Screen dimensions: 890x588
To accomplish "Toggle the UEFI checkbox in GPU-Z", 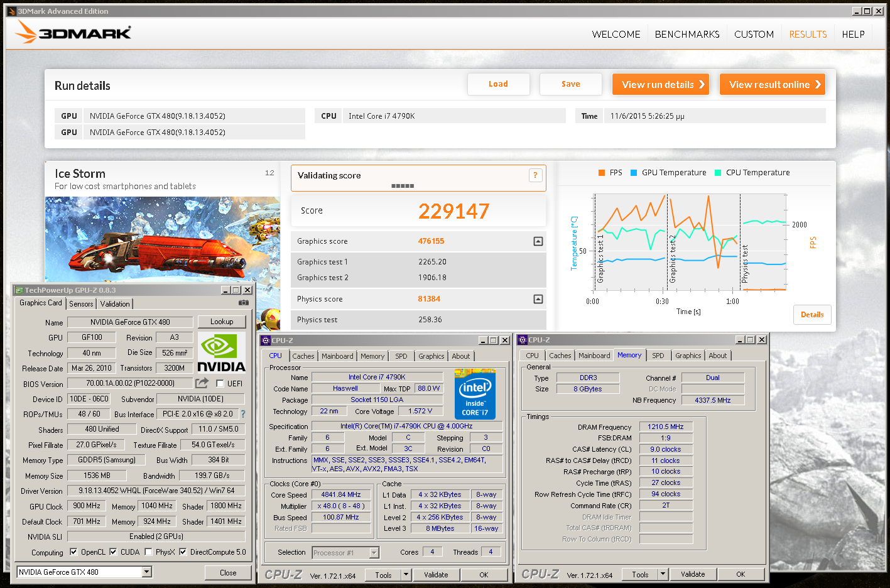I will click(220, 383).
